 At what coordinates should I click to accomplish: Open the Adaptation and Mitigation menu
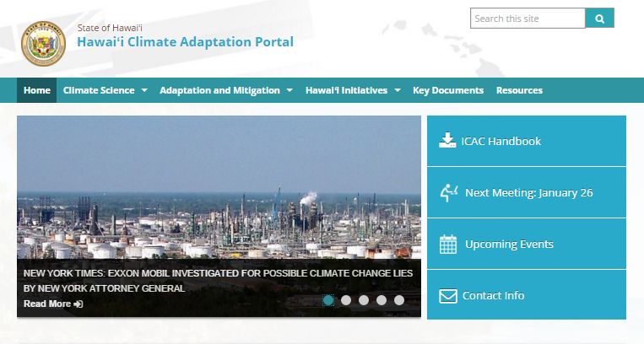[219, 90]
